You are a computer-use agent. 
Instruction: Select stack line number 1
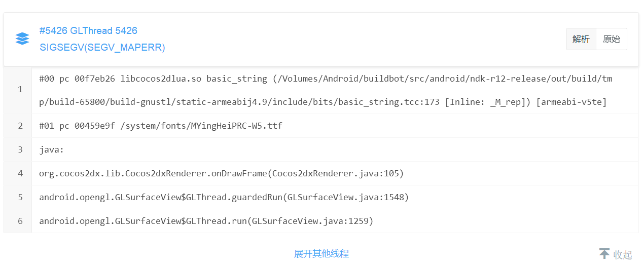click(x=20, y=90)
